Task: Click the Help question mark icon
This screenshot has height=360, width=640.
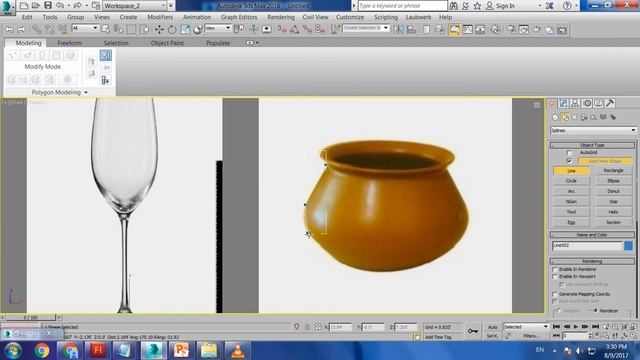Action: click(x=567, y=6)
